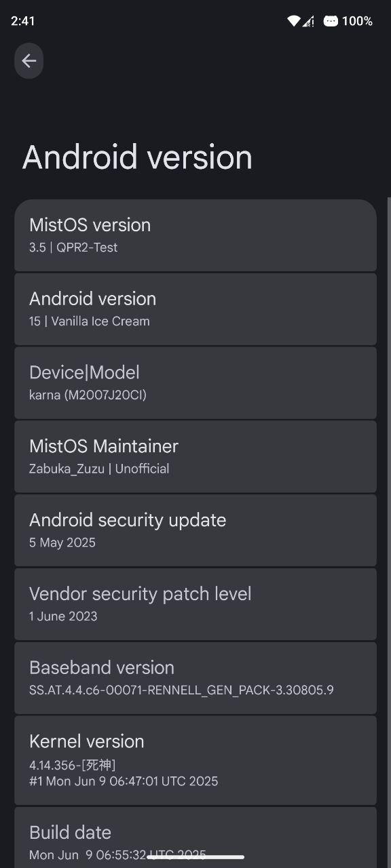Tap the 3.5 | QPR2-Test subtitle text
391x868 pixels.
[x=73, y=248]
